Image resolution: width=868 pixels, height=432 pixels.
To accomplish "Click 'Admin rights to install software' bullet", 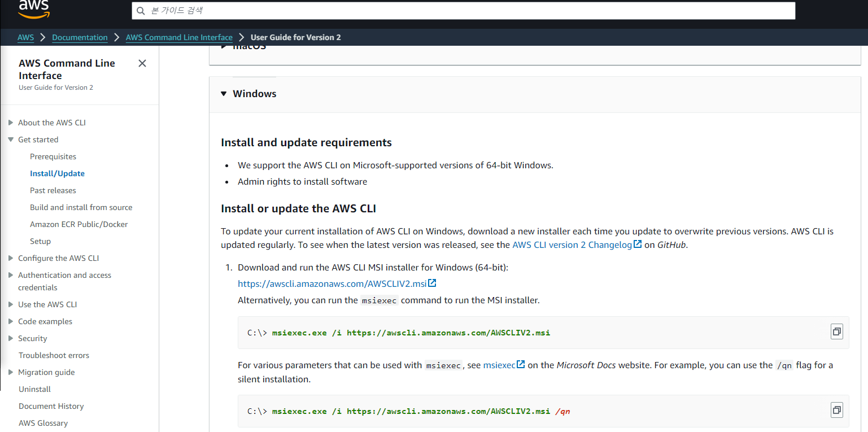I will pos(302,182).
